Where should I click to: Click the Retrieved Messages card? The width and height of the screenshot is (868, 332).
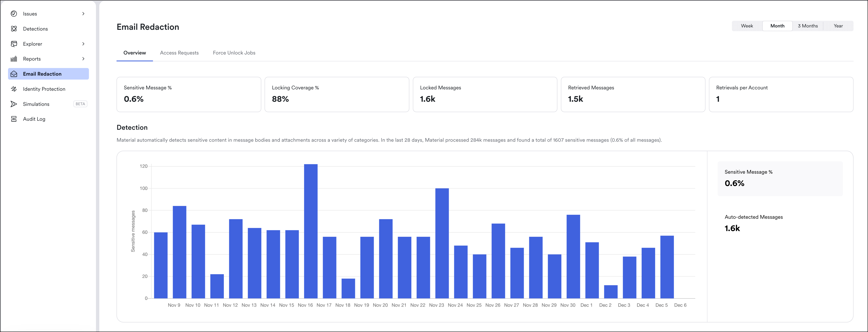click(633, 94)
